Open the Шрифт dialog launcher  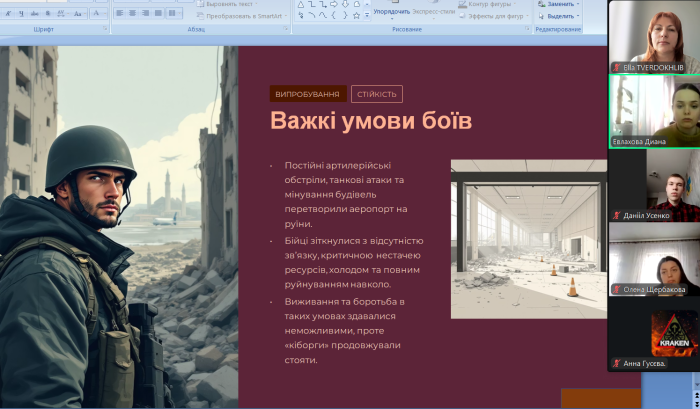coord(105,29)
